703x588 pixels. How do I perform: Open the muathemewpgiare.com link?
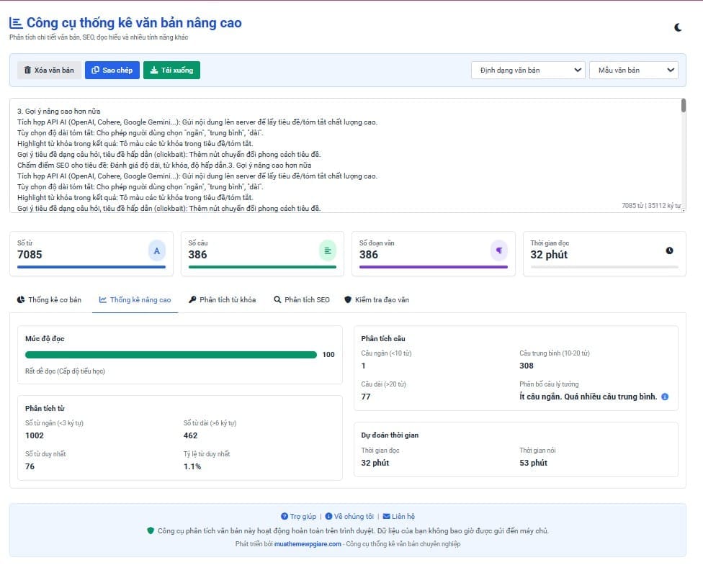pyautogui.click(x=308, y=544)
